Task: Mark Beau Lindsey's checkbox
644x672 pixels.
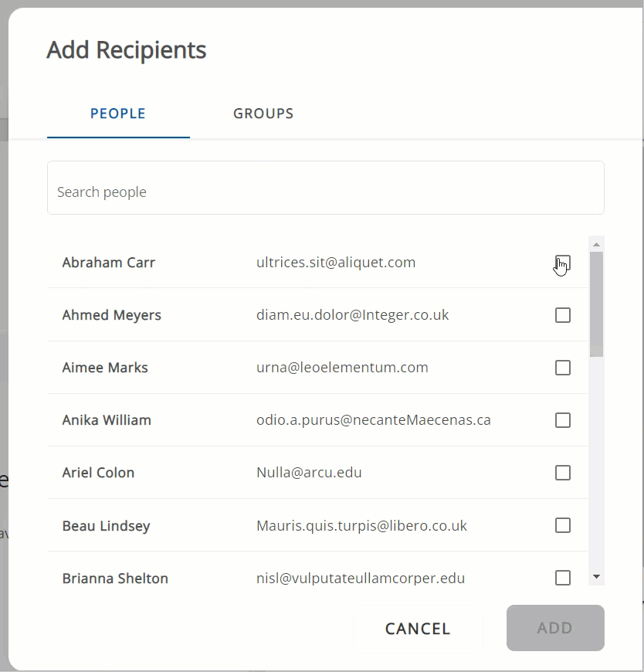Action: (x=563, y=525)
